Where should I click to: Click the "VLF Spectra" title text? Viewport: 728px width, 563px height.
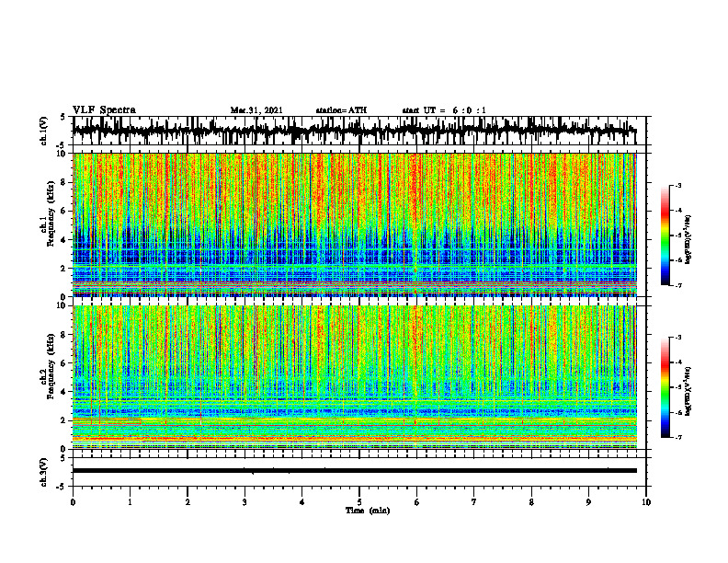pyautogui.click(x=104, y=110)
